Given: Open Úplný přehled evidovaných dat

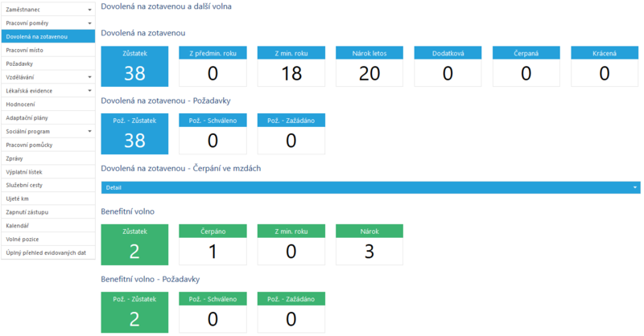Looking at the screenshot, I should 48,252.
